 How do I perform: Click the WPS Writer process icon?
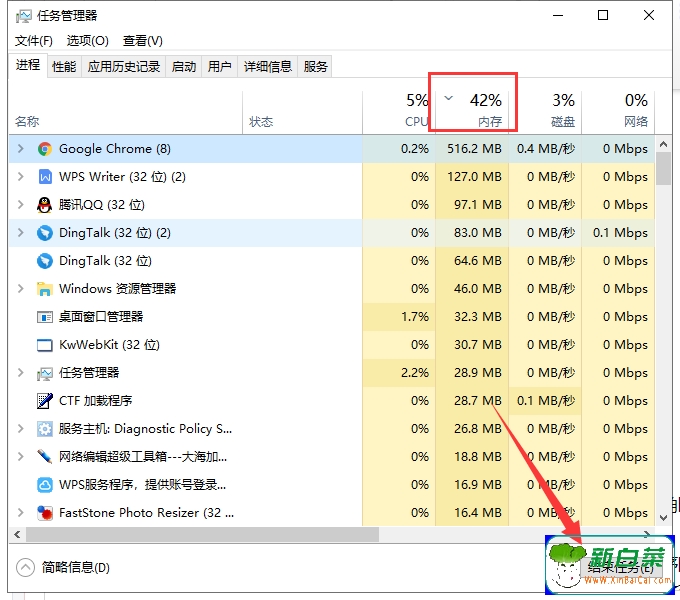click(45, 177)
